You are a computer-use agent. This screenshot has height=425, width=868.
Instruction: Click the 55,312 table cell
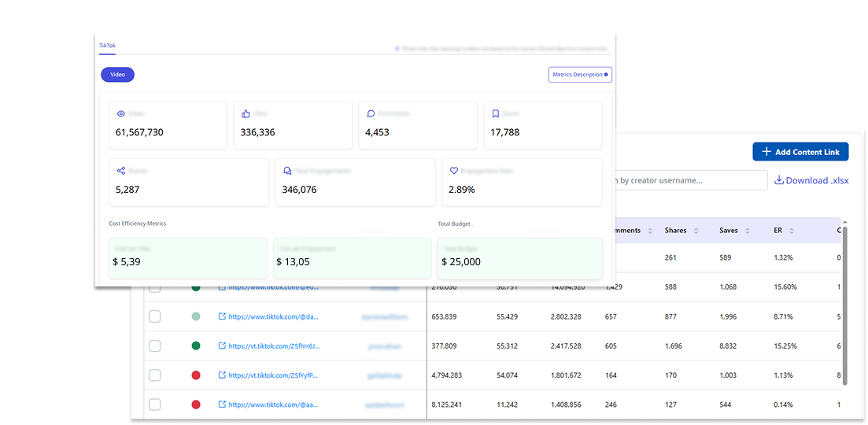point(508,346)
